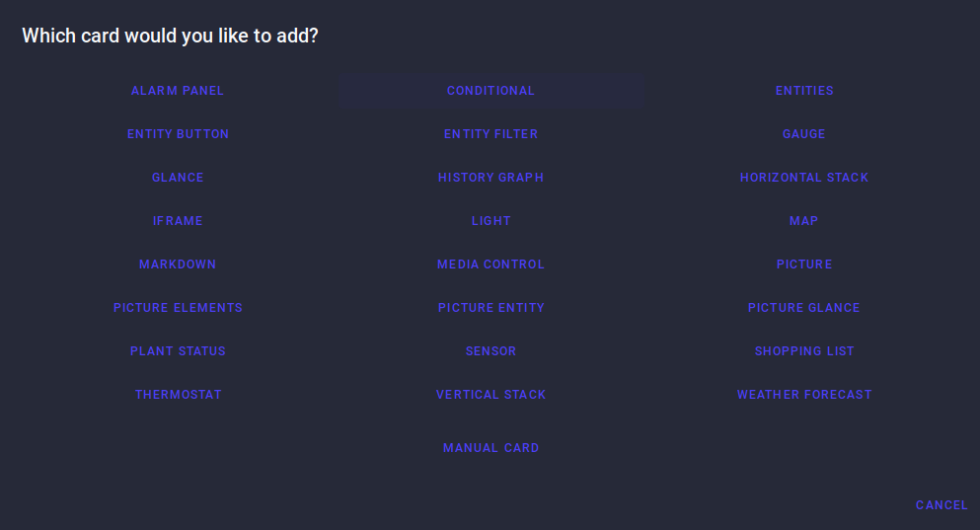
Task: Pick the Iframe card option
Action: pyautogui.click(x=178, y=221)
